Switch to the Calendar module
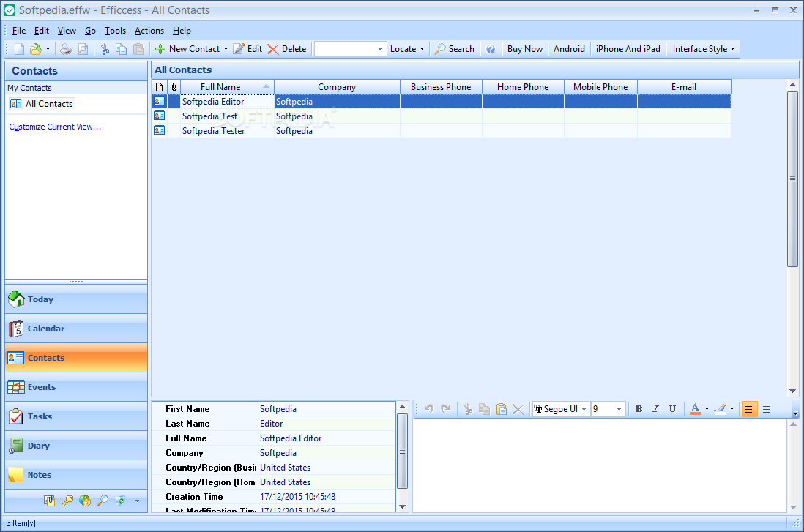The height and width of the screenshot is (532, 804). click(76, 329)
